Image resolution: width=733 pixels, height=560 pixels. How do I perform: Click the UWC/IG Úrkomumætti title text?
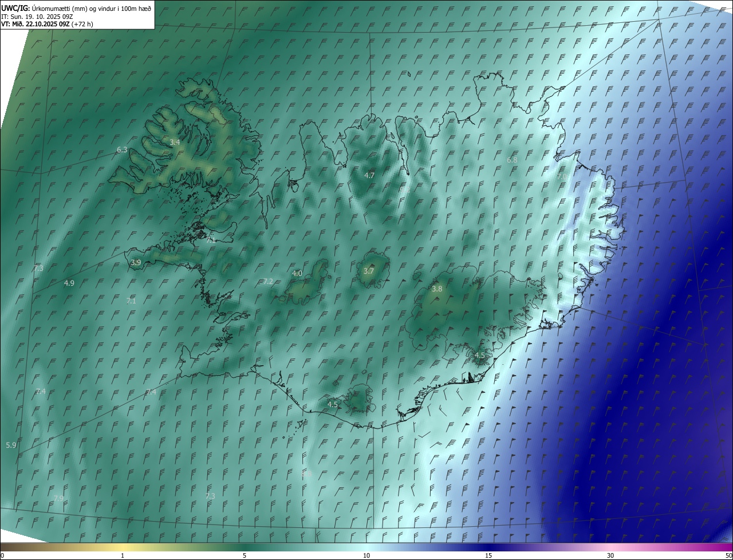pos(76,8)
